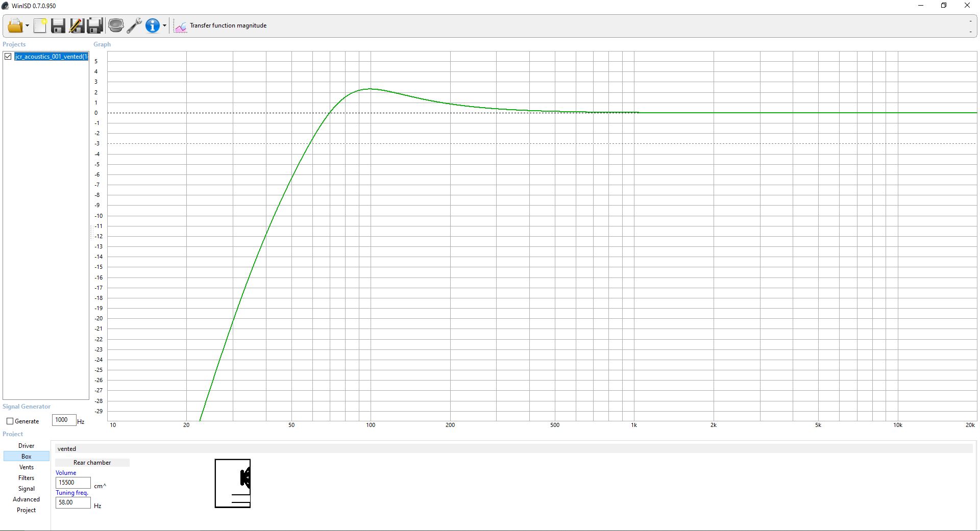
Task: Select the Box tab
Action: point(27,457)
